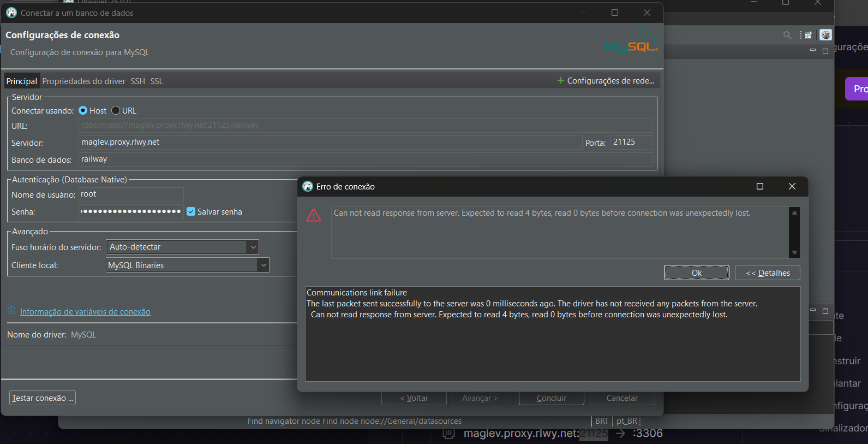Image resolution: width=868 pixels, height=444 pixels.
Task: Close the 'Erro de conexão' dialog
Action: pyautogui.click(x=792, y=186)
